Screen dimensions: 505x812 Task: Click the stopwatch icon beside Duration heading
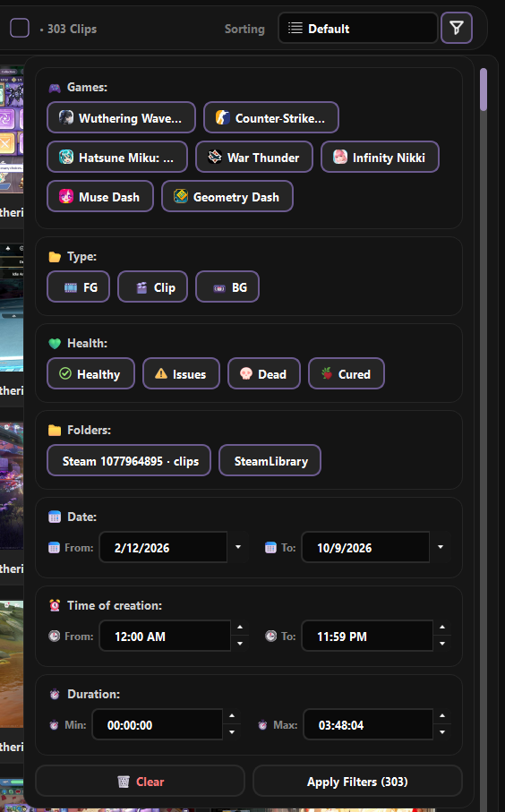(55, 694)
